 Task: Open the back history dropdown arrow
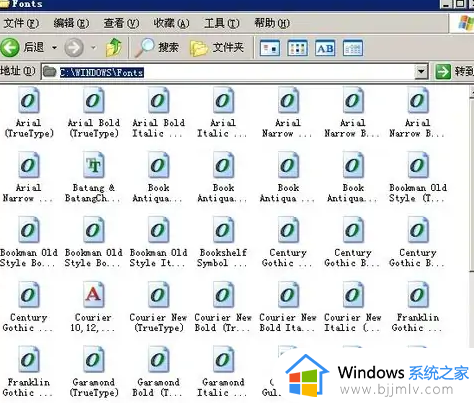[54, 48]
